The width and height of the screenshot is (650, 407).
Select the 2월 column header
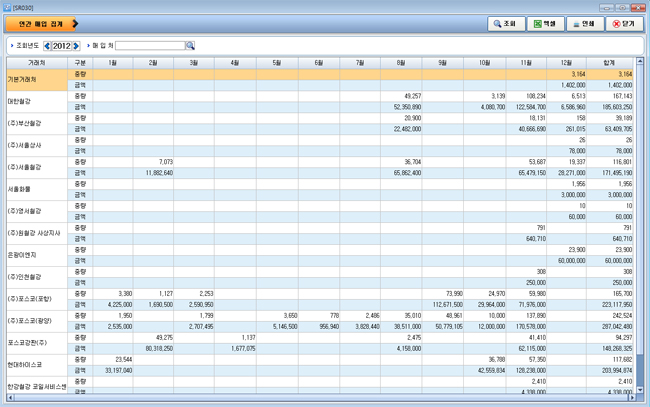pyautogui.click(x=153, y=63)
